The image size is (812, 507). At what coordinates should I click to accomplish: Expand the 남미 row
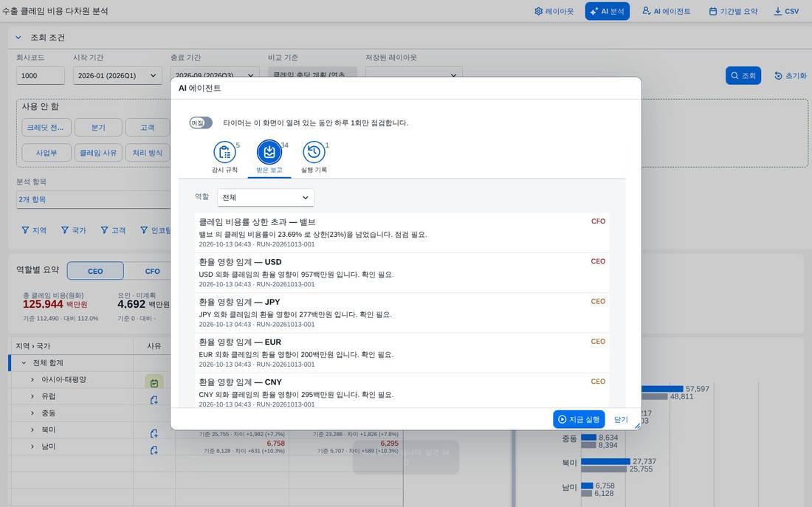[x=32, y=446]
